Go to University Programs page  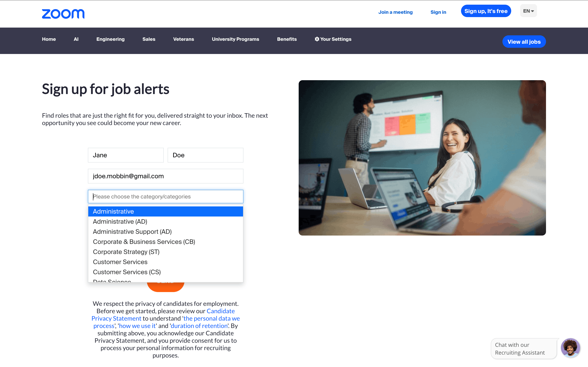[235, 39]
